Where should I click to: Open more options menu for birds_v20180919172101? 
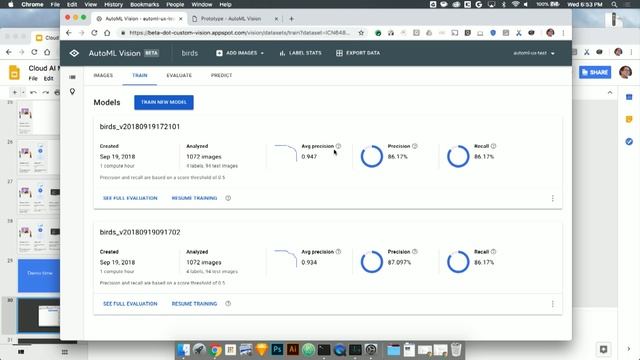(553, 198)
